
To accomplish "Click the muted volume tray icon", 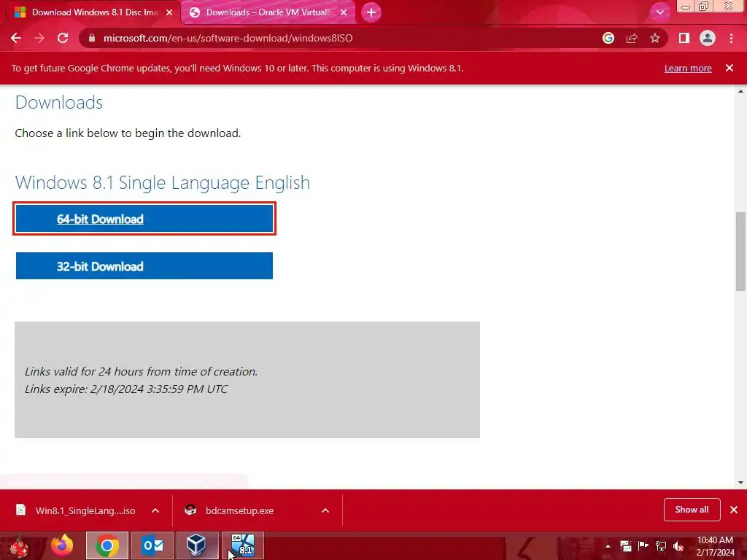I will click(678, 546).
